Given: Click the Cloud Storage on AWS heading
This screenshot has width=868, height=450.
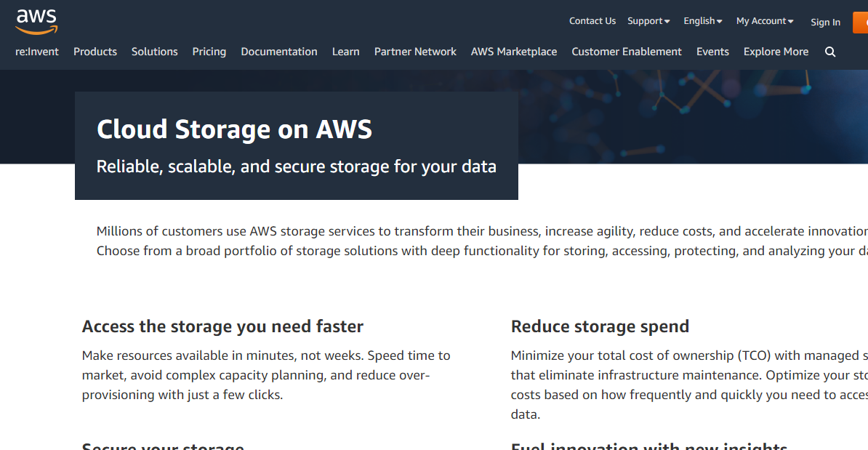Looking at the screenshot, I should point(234,129).
